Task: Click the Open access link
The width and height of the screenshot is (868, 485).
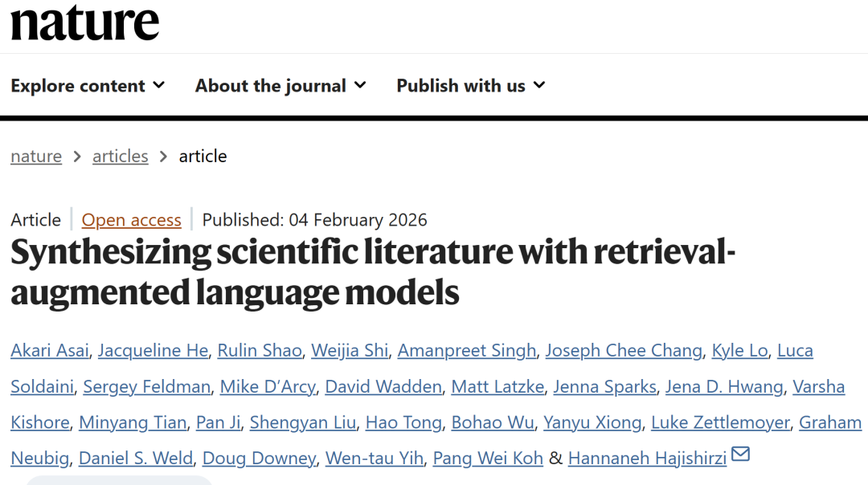Action: 131,220
